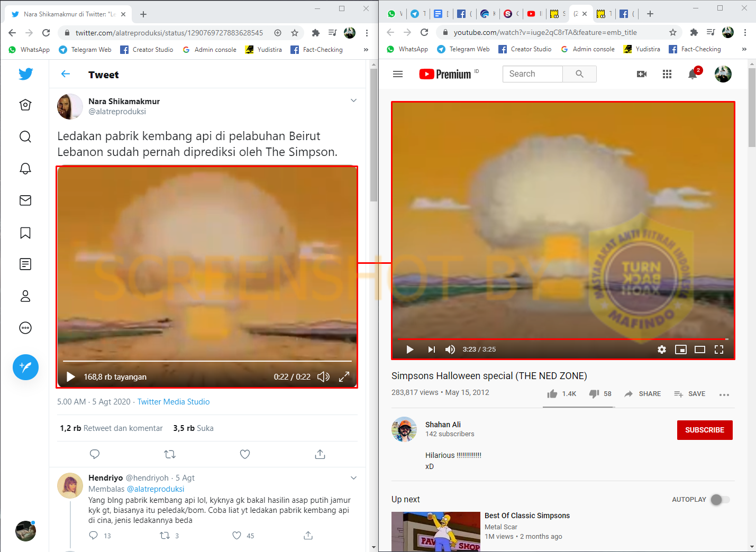Mute the Twitter video sound

click(x=323, y=376)
